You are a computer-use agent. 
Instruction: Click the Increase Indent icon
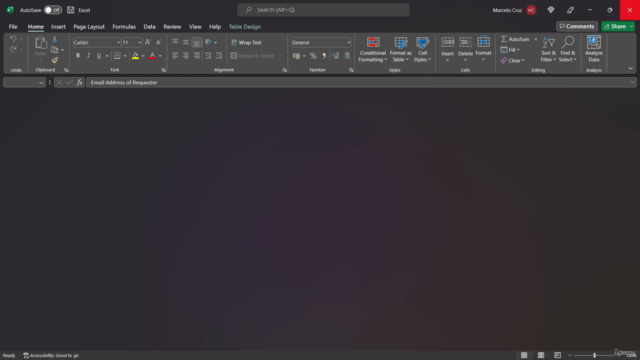(219, 56)
